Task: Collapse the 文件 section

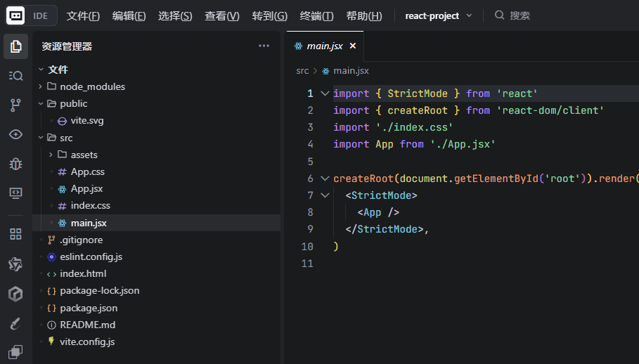Action: pos(41,70)
